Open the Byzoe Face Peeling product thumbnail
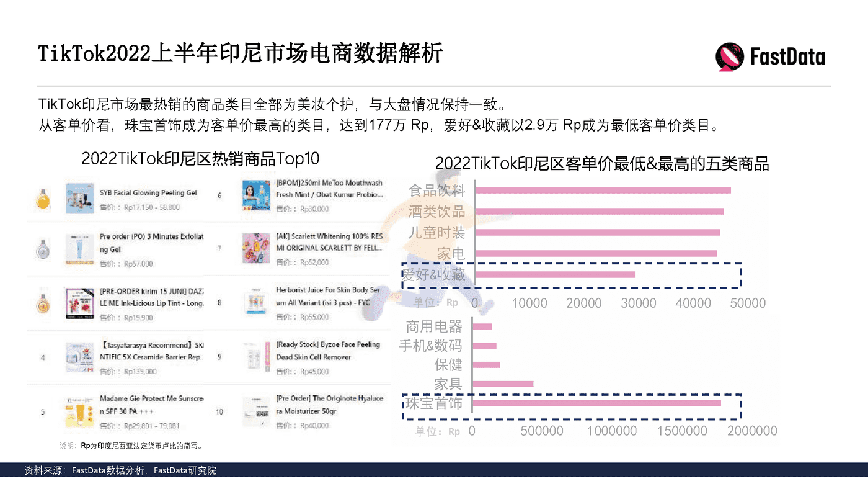The height and width of the screenshot is (489, 868). (x=255, y=357)
